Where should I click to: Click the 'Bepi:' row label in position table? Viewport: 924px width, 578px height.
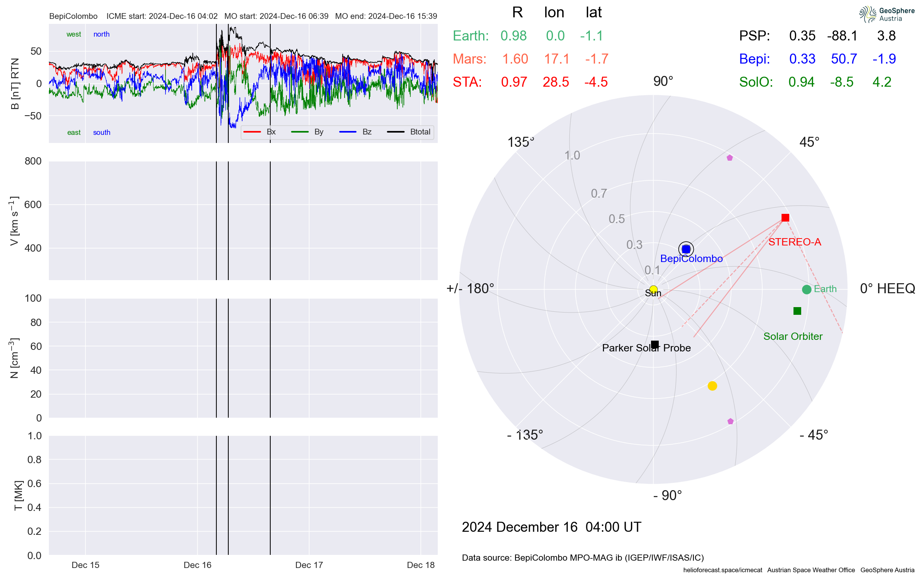coord(754,59)
